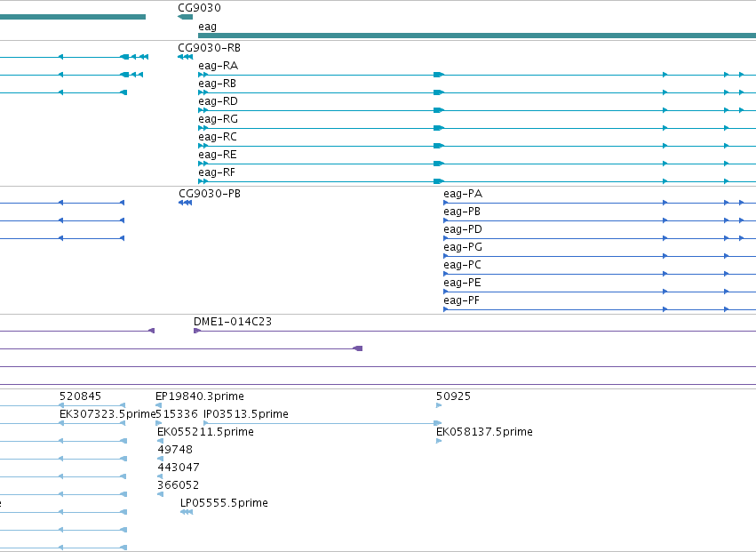This screenshot has height=552, width=756.
Task: Select the eag-RA transcript label
Action: pyautogui.click(x=218, y=66)
